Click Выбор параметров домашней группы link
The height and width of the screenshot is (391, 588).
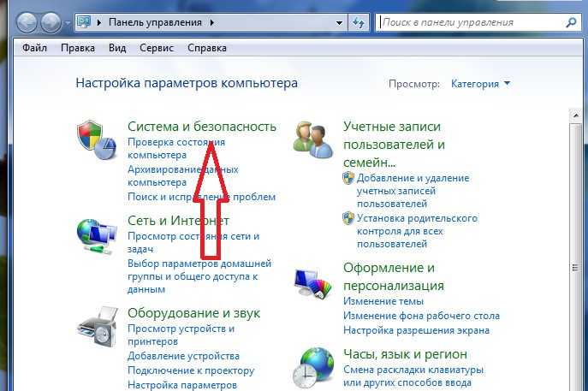coord(199,276)
